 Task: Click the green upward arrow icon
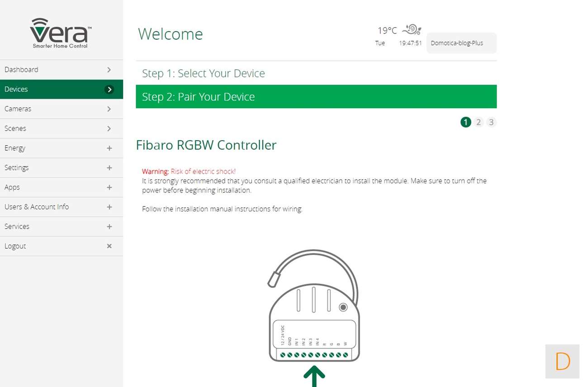314,377
